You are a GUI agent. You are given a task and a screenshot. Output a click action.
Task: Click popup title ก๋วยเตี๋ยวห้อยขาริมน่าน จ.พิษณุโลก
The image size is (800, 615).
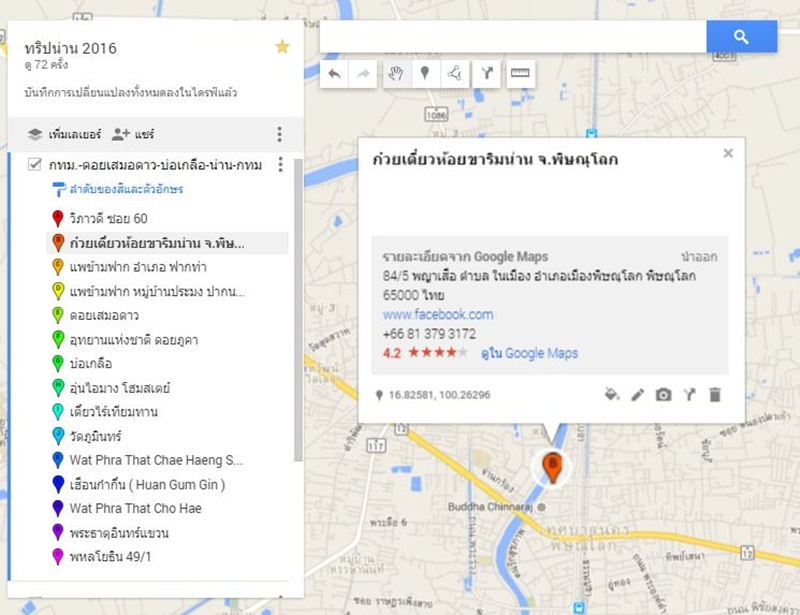pyautogui.click(x=495, y=160)
